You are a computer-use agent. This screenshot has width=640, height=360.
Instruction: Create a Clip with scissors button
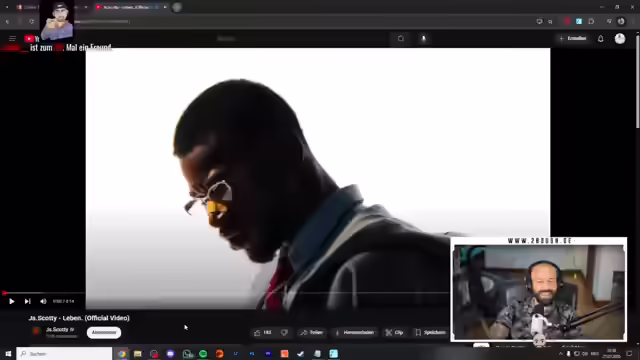[394, 333]
